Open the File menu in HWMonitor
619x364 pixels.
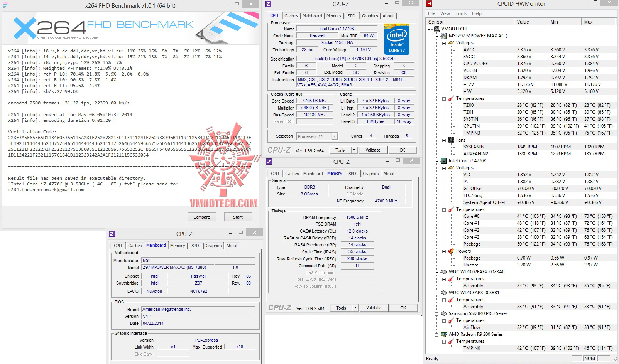(431, 13)
